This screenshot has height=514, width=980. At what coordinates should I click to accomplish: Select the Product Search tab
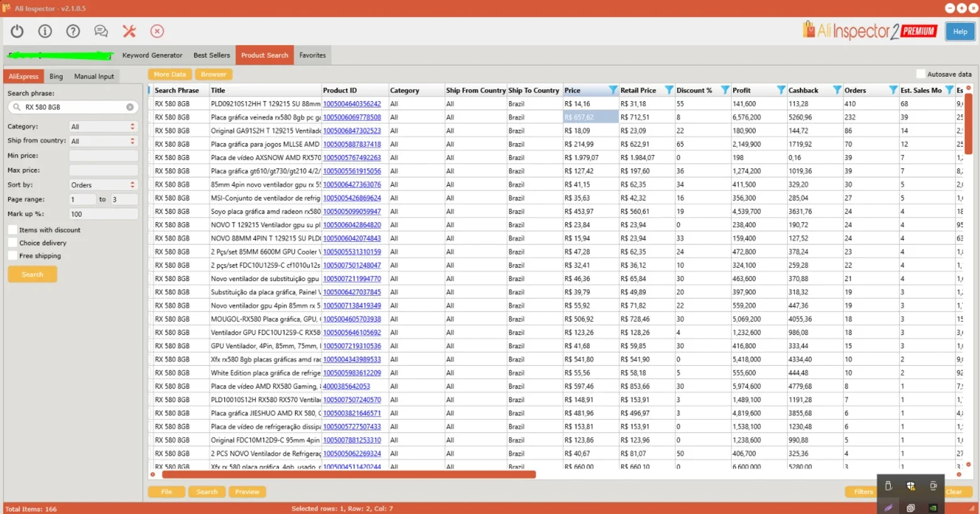[x=264, y=55]
